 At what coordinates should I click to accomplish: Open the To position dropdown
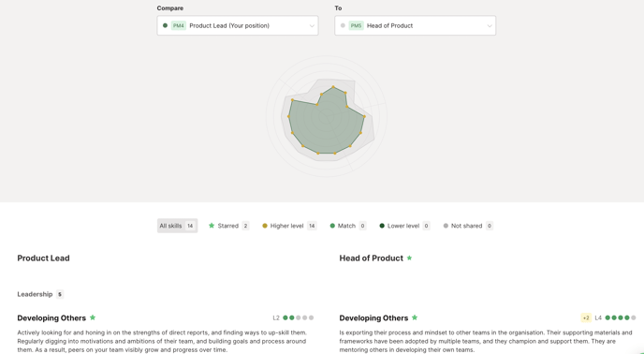(x=415, y=25)
